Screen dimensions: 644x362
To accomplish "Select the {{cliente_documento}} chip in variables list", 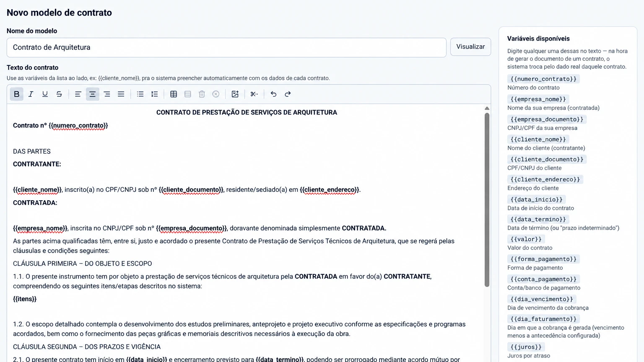I will 547,159.
